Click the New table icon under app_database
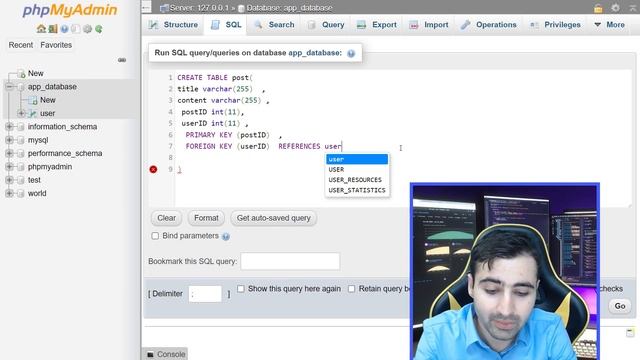Image resolution: width=640 pixels, height=360 pixels. [33, 100]
